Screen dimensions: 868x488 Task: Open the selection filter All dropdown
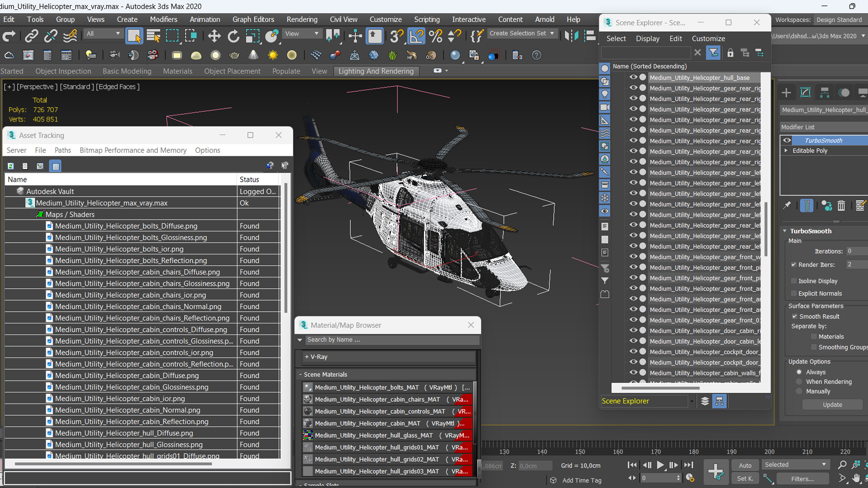(x=103, y=34)
